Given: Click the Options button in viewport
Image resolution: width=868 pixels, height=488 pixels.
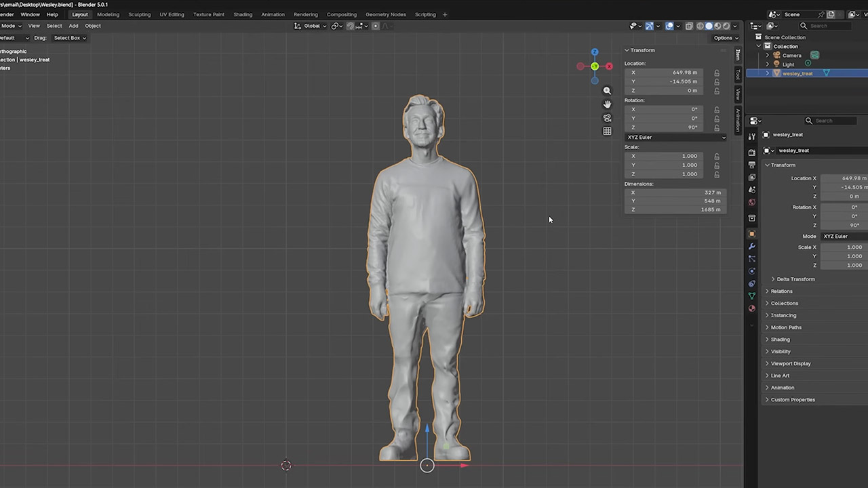Looking at the screenshot, I should click(x=724, y=38).
